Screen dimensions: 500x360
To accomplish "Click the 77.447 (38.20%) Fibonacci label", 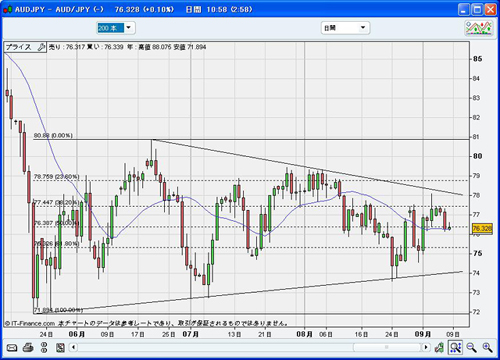I will pyautogui.click(x=56, y=202).
